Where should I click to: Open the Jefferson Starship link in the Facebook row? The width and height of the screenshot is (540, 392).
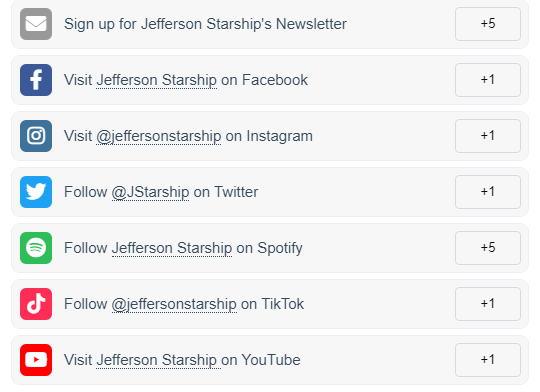tap(156, 80)
